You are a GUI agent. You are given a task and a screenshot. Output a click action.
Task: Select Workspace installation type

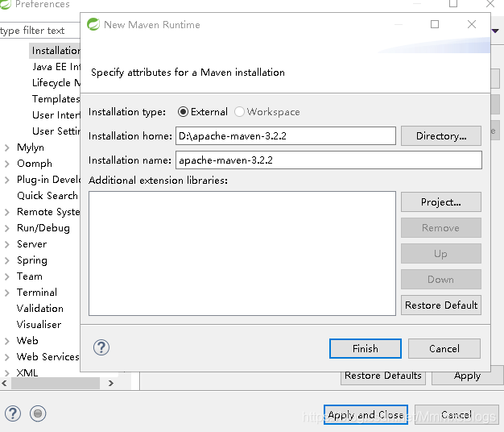click(x=267, y=111)
